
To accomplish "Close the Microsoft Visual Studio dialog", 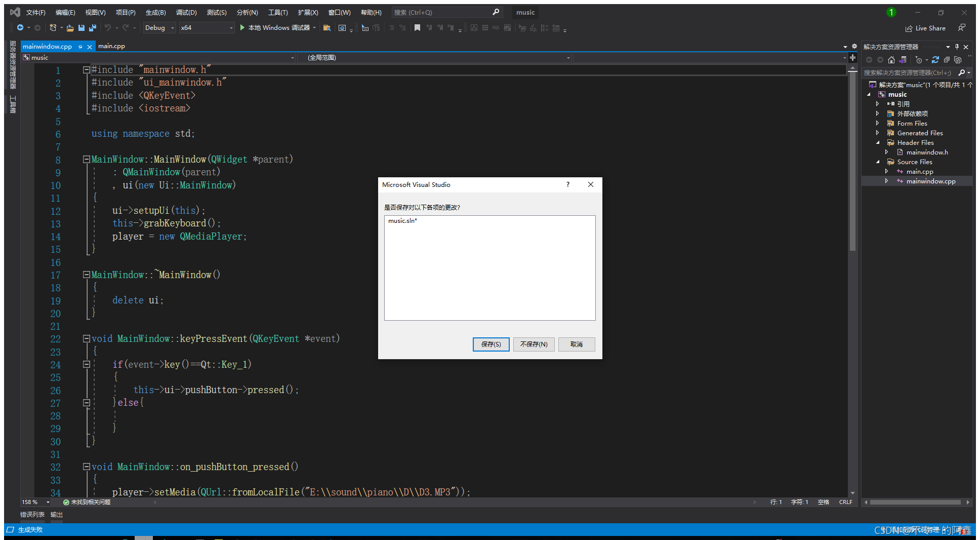I will [x=591, y=184].
